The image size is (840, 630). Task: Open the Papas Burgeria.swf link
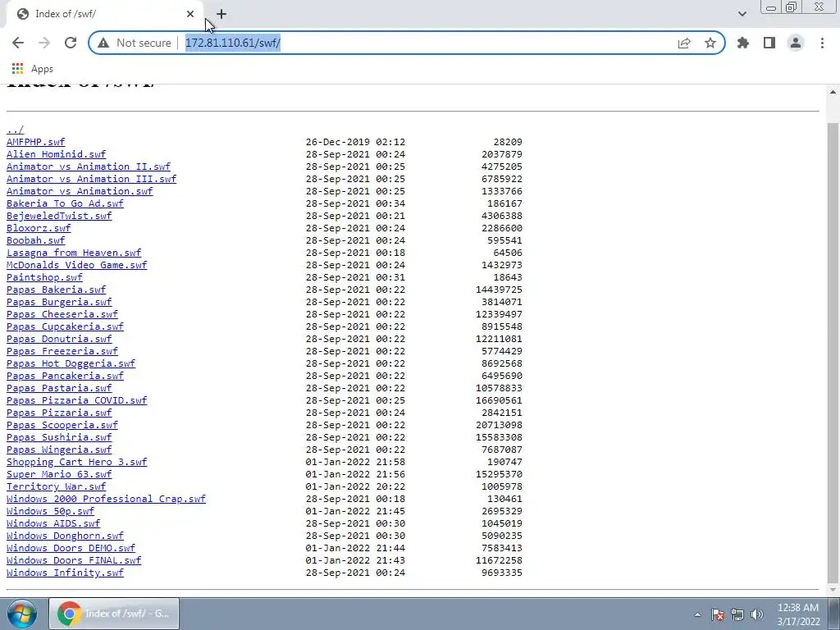coord(59,302)
